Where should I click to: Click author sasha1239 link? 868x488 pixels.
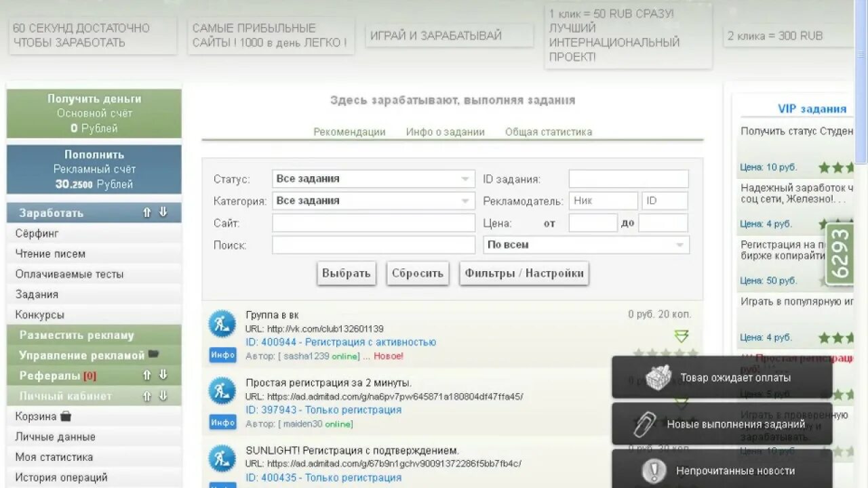[x=306, y=356]
